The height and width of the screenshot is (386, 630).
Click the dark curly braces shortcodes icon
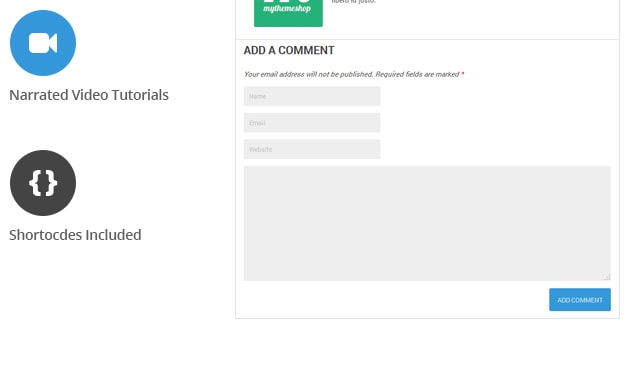coord(43,183)
